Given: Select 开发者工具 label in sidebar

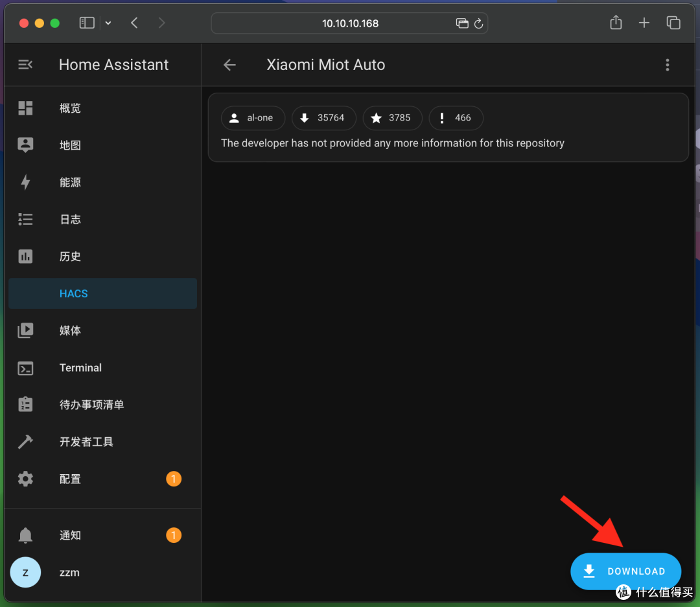Looking at the screenshot, I should [x=86, y=441].
